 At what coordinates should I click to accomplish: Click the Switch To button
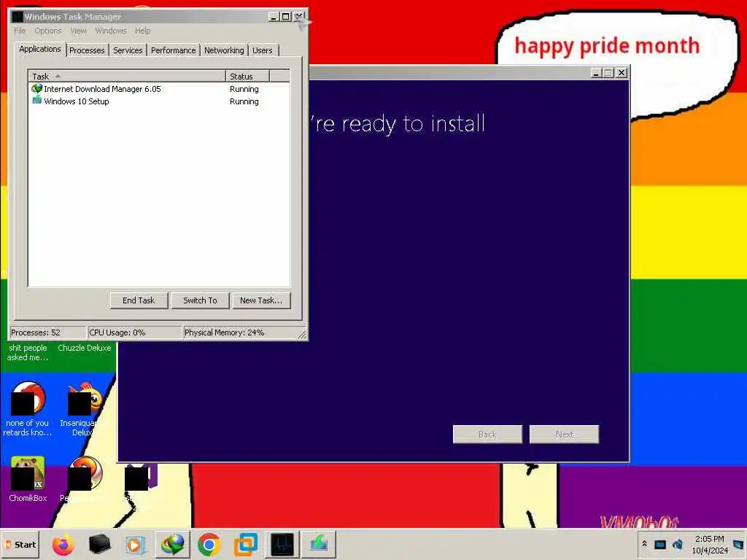coord(200,300)
